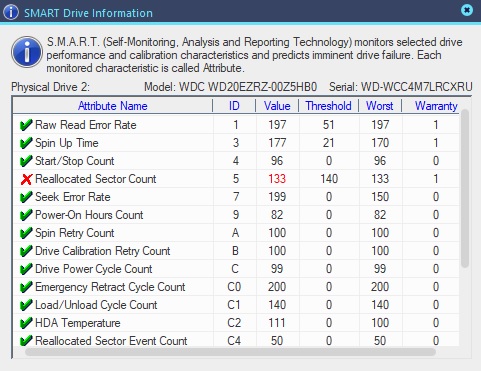Sort by the Attribute Name column header
This screenshot has height=371, width=481.
(x=113, y=106)
